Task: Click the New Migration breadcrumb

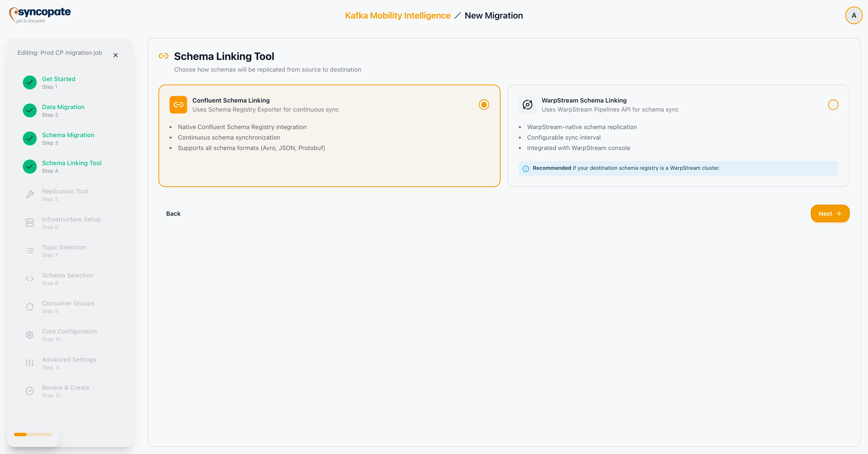Action: (x=494, y=15)
